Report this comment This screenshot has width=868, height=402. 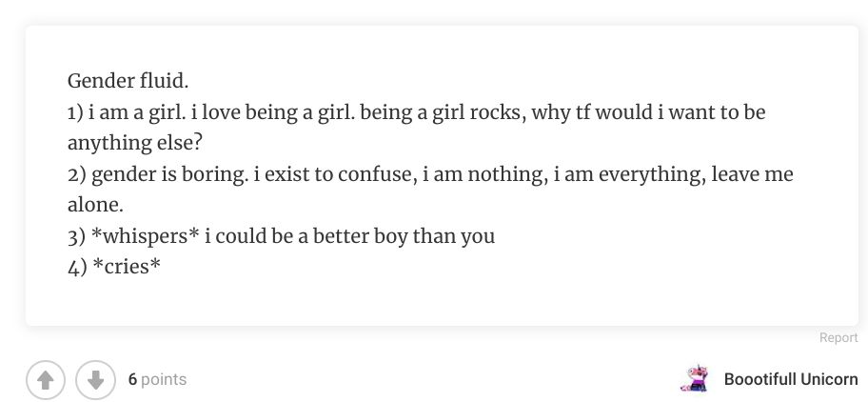pyautogui.click(x=838, y=337)
